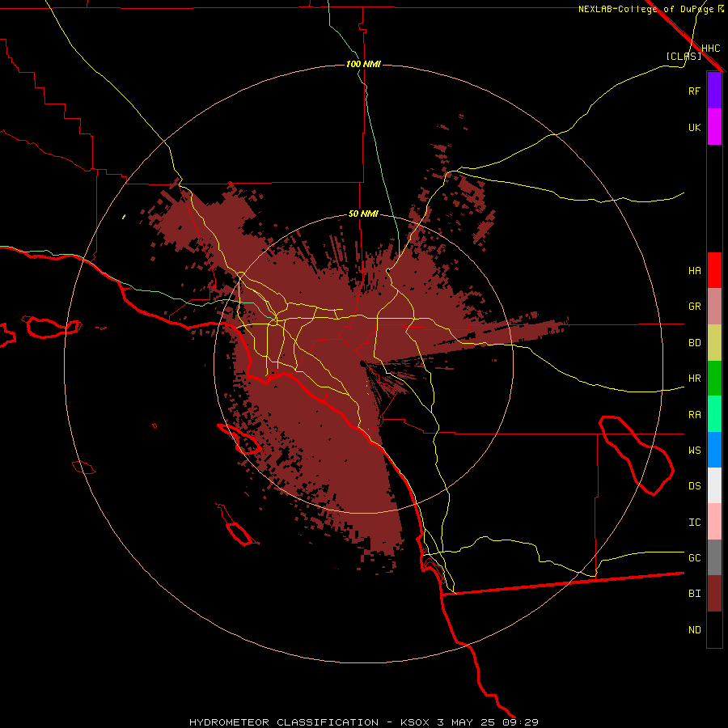
Task: Click the GC legend label
Action: 694,557
